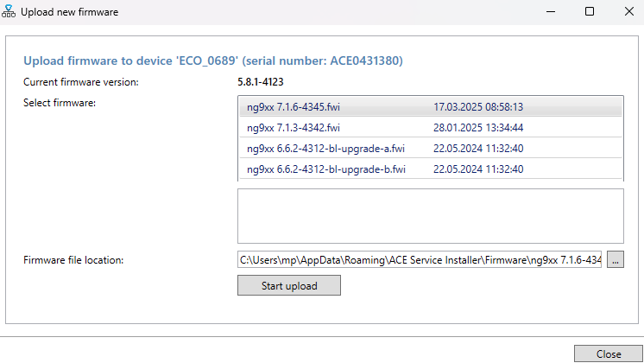644x363 pixels.
Task: Click the date beside the bl-upgrade-a firmware
Action: pos(478,149)
